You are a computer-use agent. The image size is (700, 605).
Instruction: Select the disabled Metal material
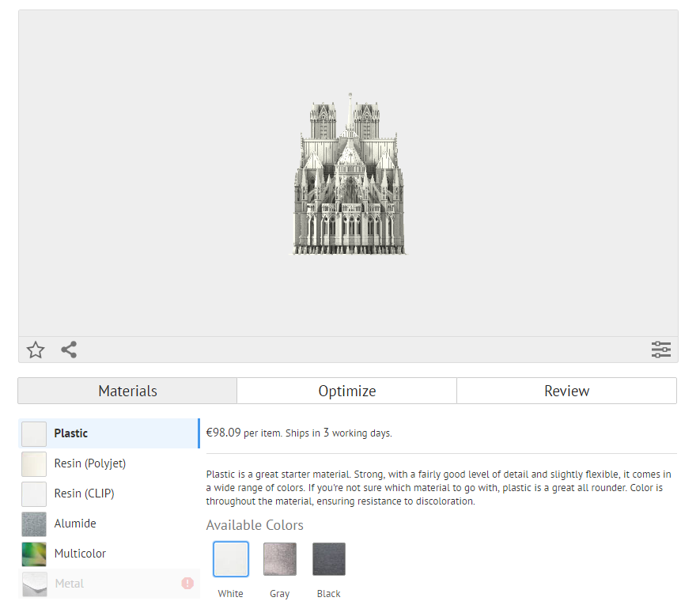pos(109,583)
